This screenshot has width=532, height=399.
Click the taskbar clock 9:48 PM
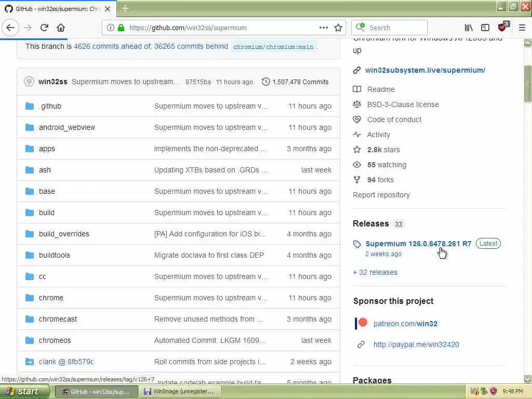(x=512, y=392)
